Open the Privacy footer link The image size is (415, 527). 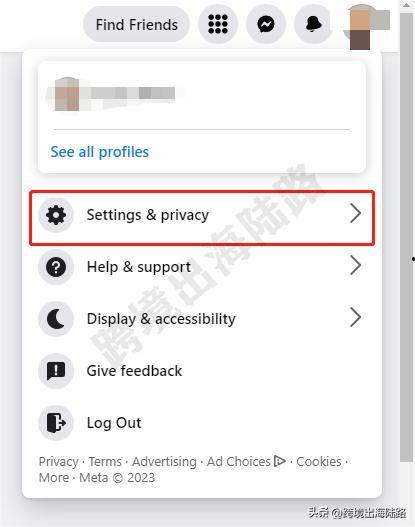pyautogui.click(x=58, y=462)
